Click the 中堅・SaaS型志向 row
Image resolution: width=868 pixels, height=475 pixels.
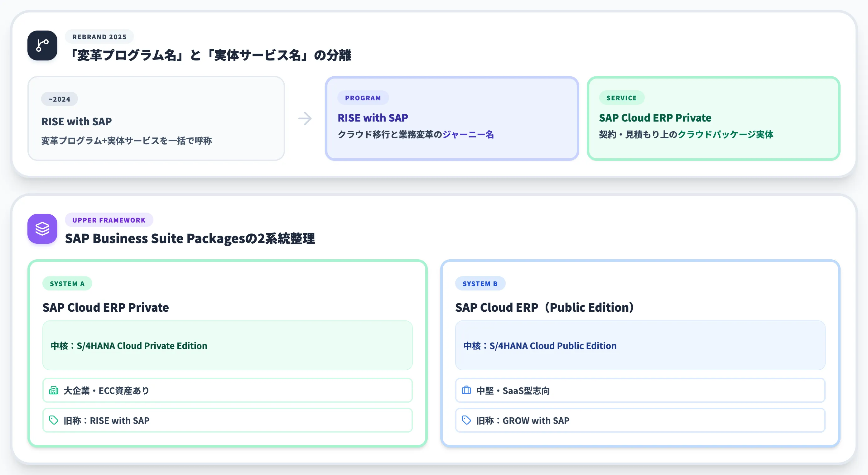coord(640,390)
